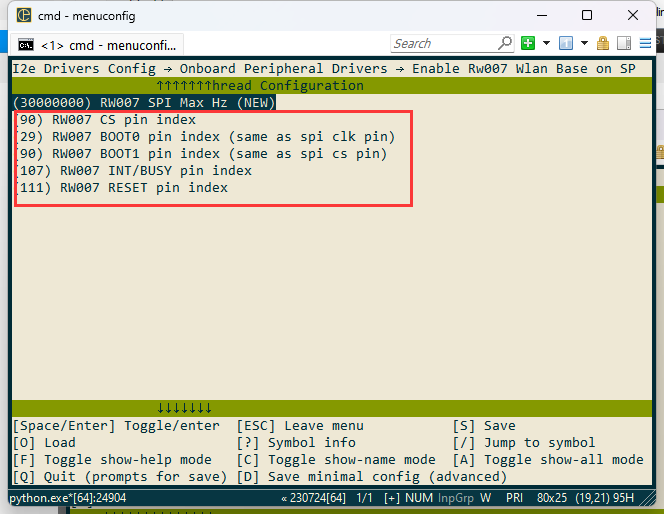Viewport: 664px width, 514px height.
Task: Click '[Space/Enter] Toggle/enter' hint
Action: [x=116, y=426]
